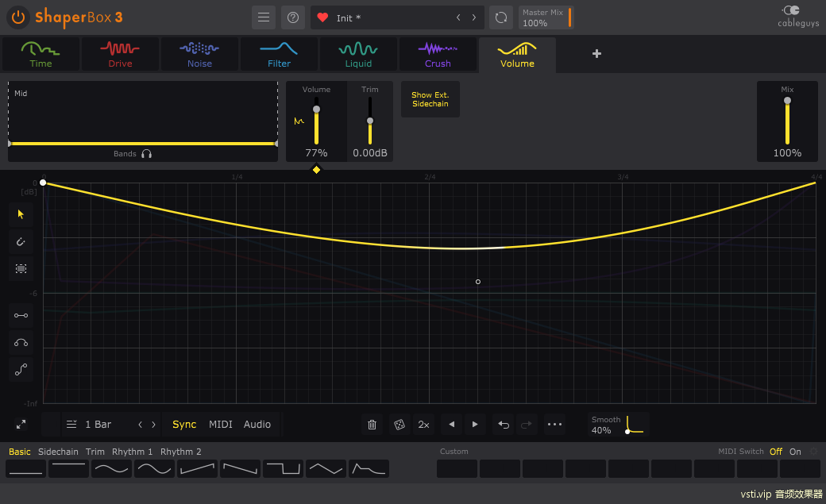The image size is (826, 504).
Task: Select the marquee selection tool
Action: coord(21,268)
